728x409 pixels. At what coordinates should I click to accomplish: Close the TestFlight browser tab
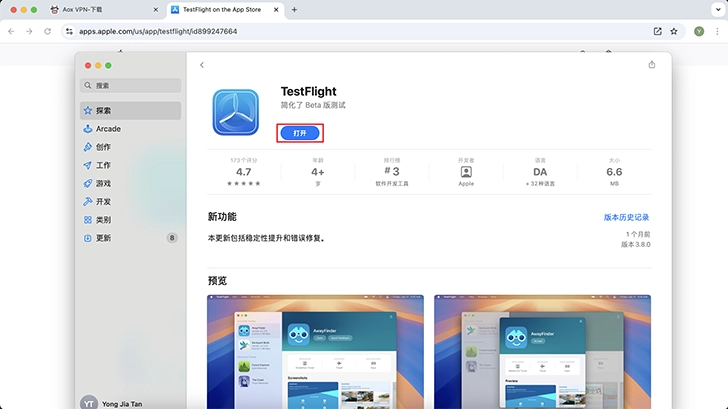[276, 9]
